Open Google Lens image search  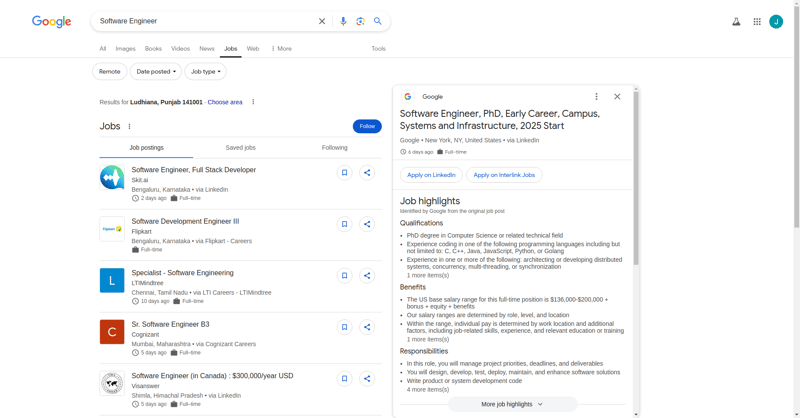[360, 21]
